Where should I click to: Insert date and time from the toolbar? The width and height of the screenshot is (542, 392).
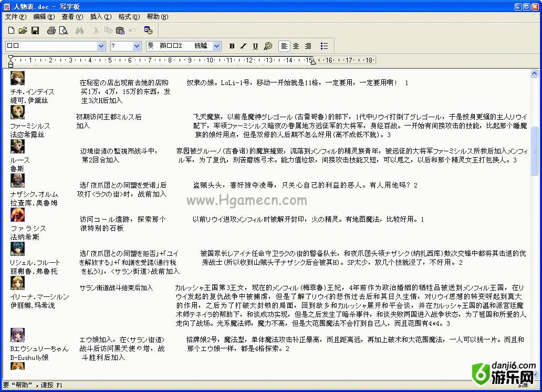coord(148,30)
